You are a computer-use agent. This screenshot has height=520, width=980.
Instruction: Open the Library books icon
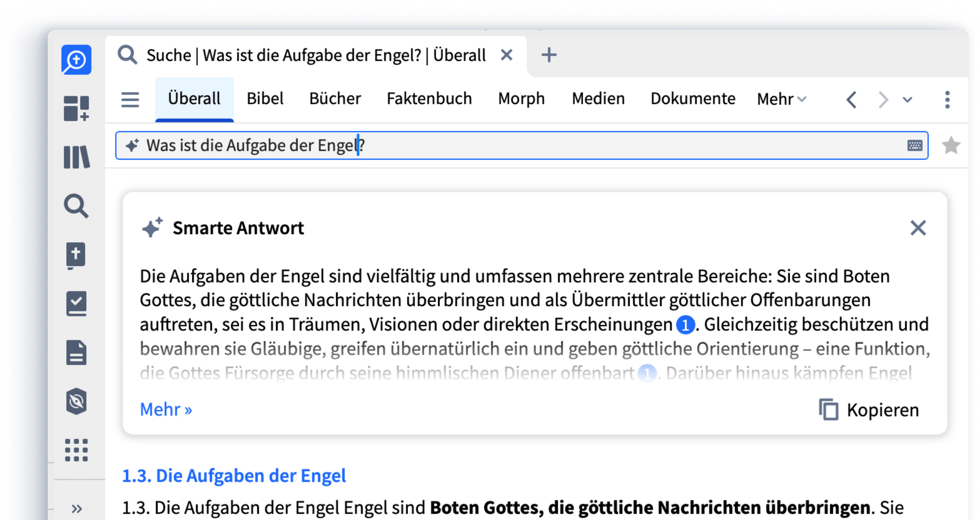pos(76,157)
